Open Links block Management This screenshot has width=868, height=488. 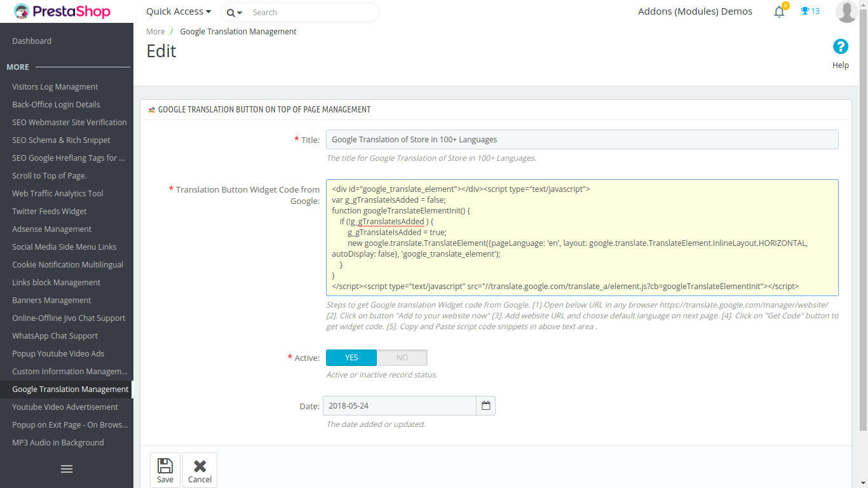pyautogui.click(x=57, y=282)
